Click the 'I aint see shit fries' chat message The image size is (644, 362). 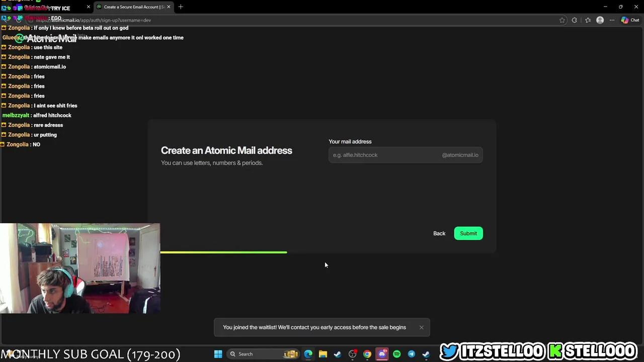click(x=55, y=106)
